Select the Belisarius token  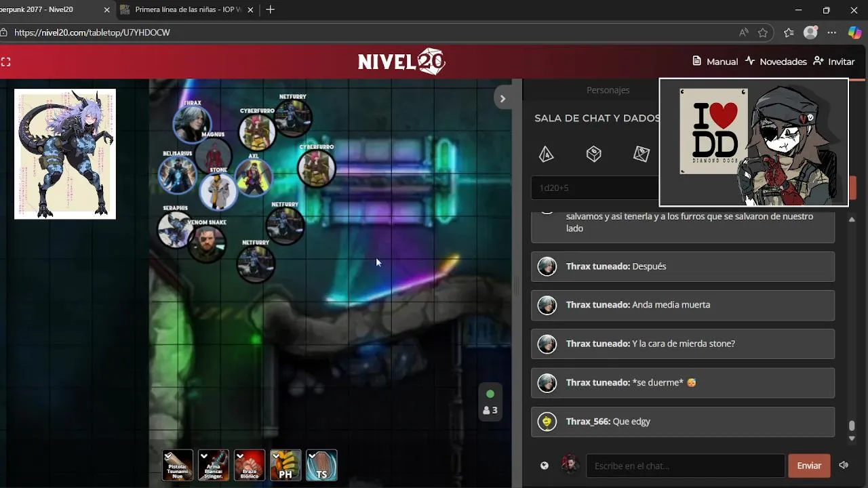pos(178,174)
